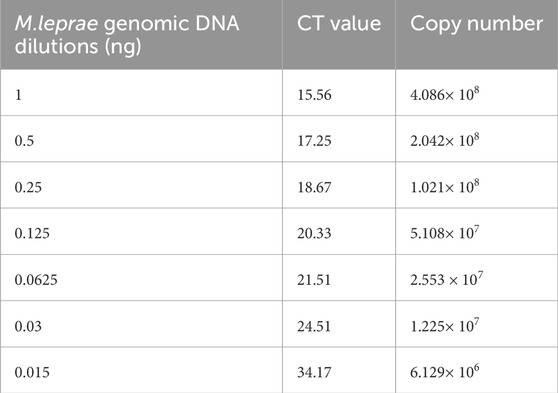Click the CT value 17.25
The width and height of the screenshot is (558, 393).
[315, 141]
